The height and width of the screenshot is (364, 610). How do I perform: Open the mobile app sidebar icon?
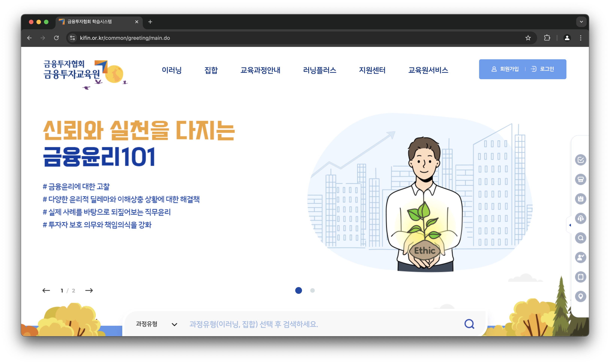tap(581, 277)
